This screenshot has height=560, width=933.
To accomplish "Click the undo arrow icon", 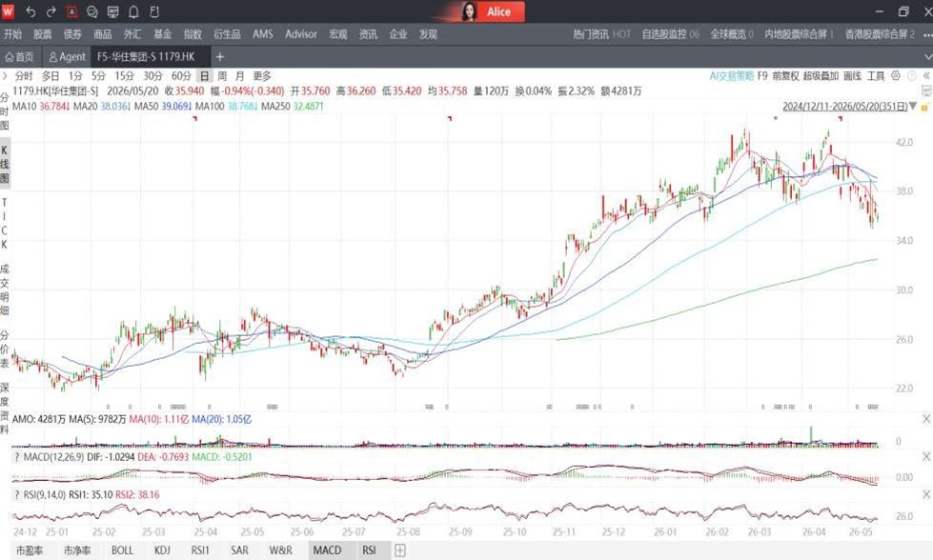I will tap(30, 11).
